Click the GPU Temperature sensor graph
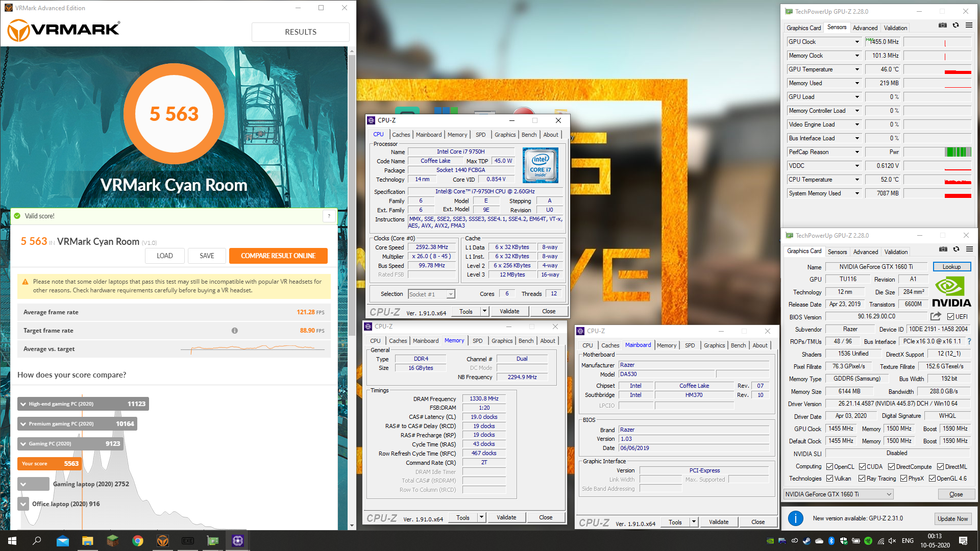 click(x=938, y=69)
